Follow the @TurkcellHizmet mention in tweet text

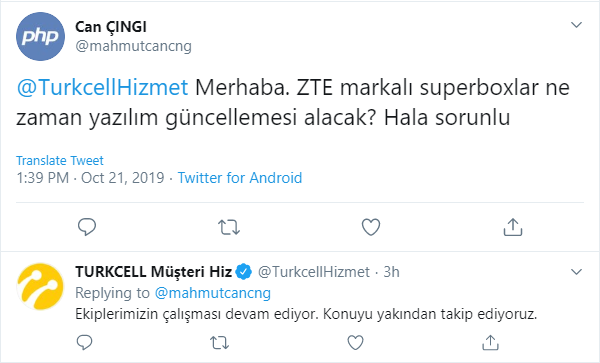[x=102, y=87]
